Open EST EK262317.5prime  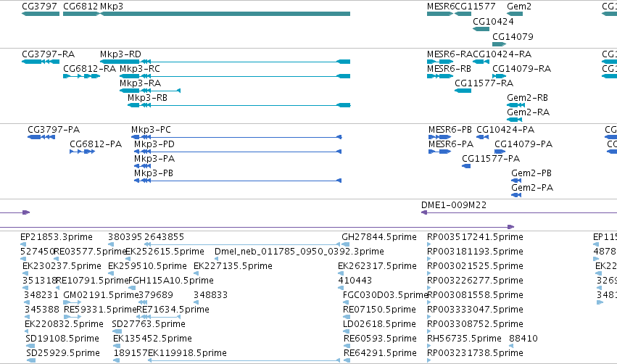(x=341, y=274)
